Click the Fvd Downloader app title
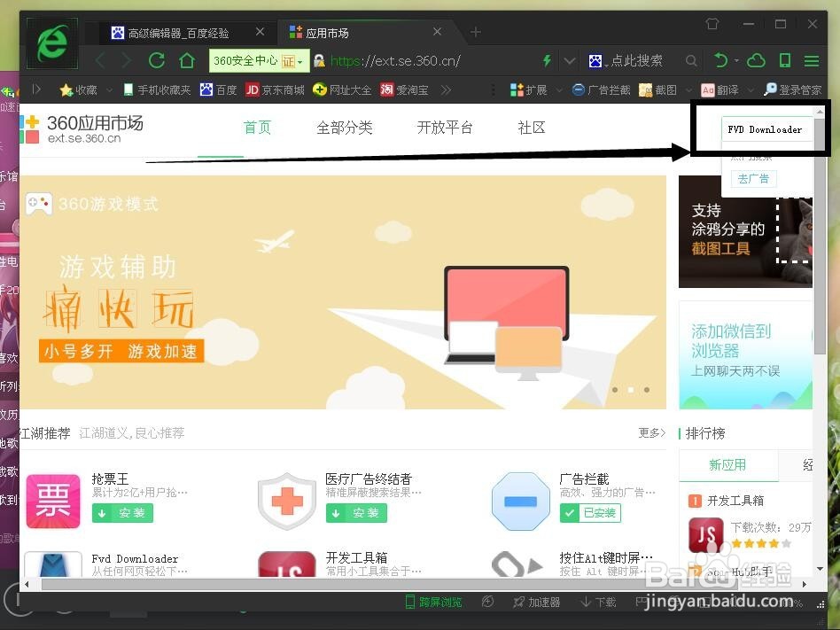The height and width of the screenshot is (630, 840). (135, 559)
